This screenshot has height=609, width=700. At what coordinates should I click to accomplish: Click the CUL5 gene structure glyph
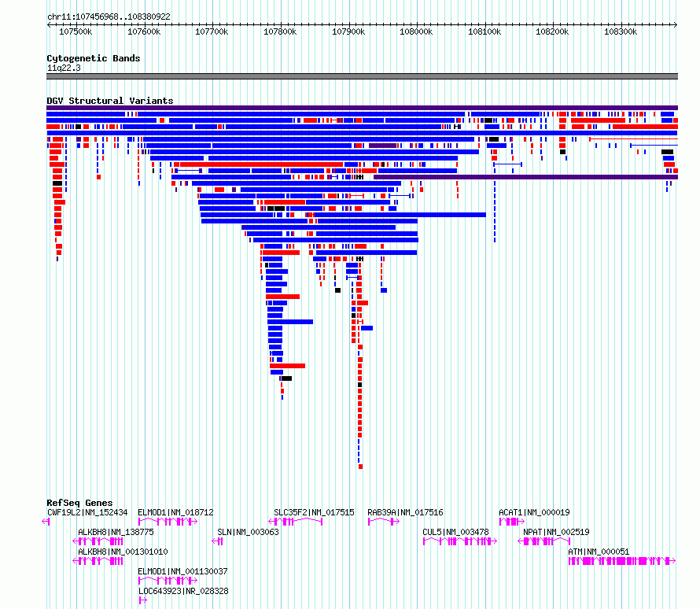tap(460, 541)
